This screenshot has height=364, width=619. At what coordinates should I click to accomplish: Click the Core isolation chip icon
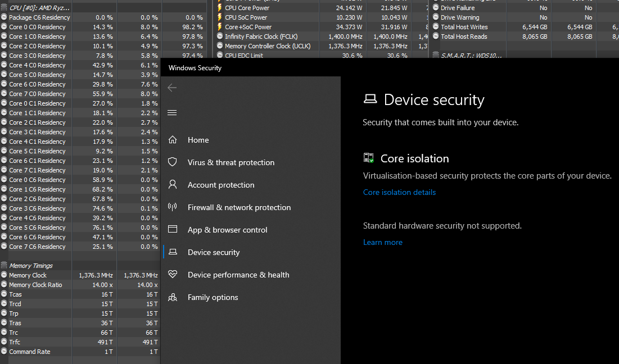369,158
